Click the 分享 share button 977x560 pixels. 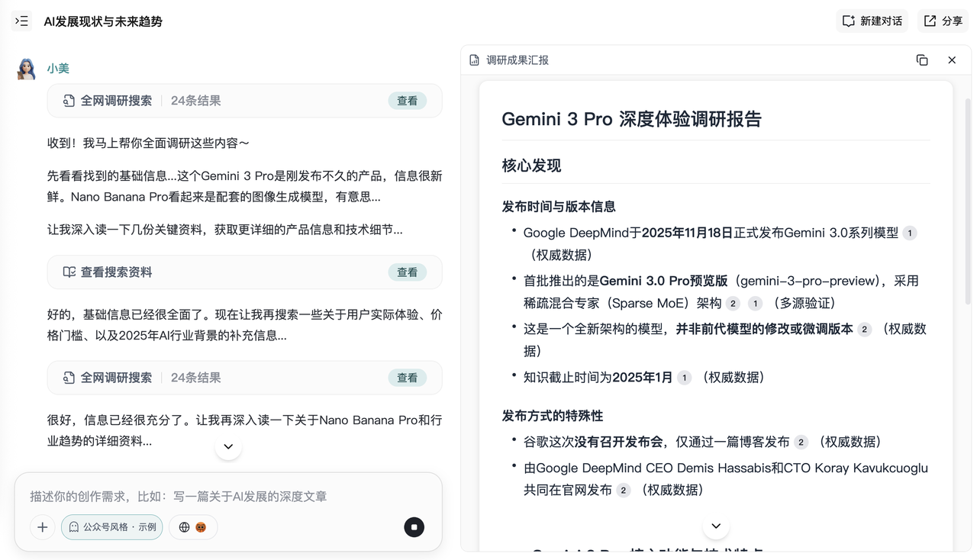pos(943,21)
